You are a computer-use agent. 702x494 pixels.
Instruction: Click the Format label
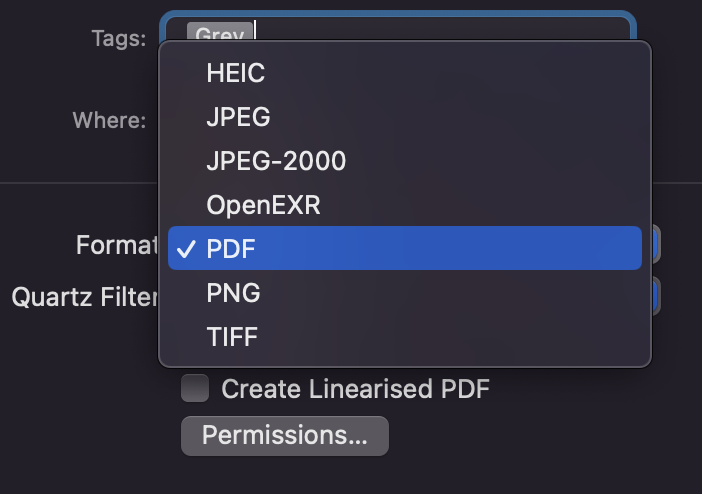pyautogui.click(x=117, y=245)
